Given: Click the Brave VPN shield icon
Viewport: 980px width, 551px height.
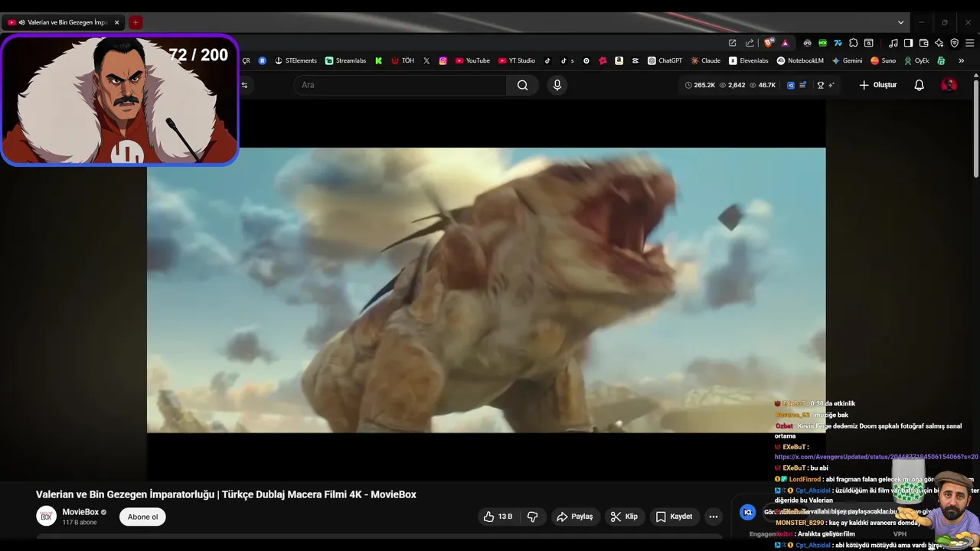Looking at the screenshot, I should [x=955, y=43].
